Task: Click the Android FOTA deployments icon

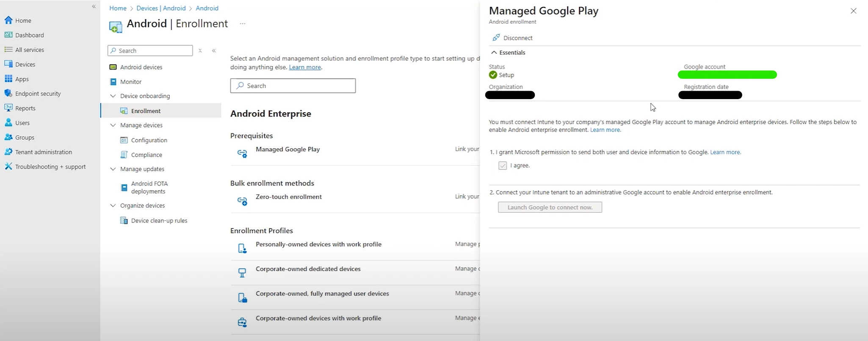Action: click(124, 187)
